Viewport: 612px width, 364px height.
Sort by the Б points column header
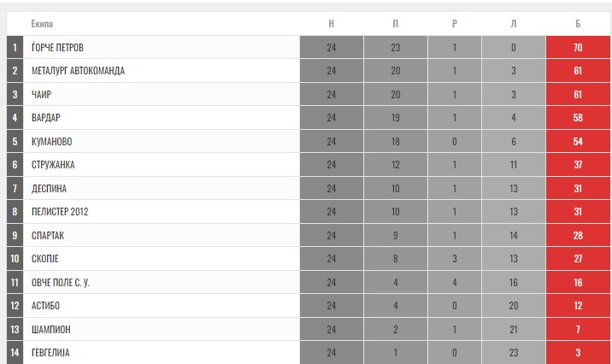point(578,24)
